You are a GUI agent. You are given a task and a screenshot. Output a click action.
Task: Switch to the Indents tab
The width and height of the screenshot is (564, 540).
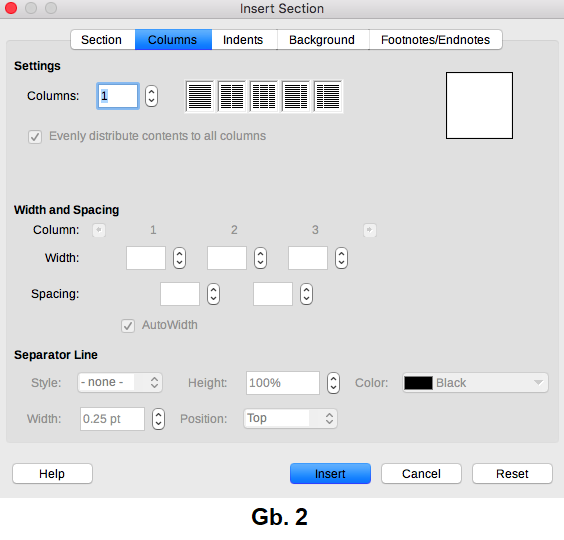pyautogui.click(x=243, y=40)
